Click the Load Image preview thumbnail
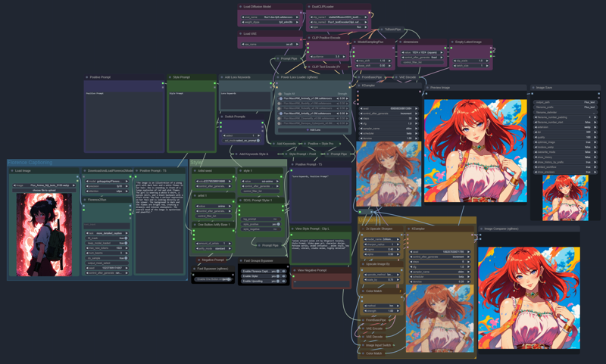This screenshot has width=606, height=364. tap(44, 235)
